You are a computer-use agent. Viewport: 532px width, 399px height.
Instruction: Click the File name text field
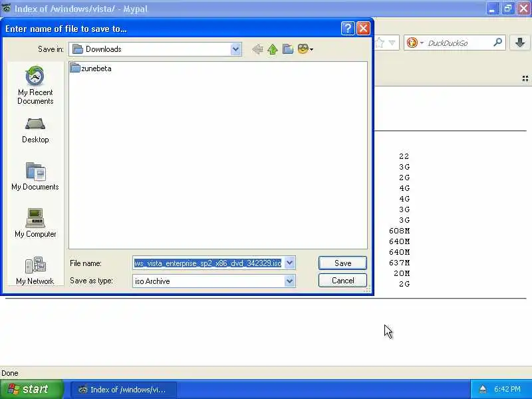tap(208, 263)
